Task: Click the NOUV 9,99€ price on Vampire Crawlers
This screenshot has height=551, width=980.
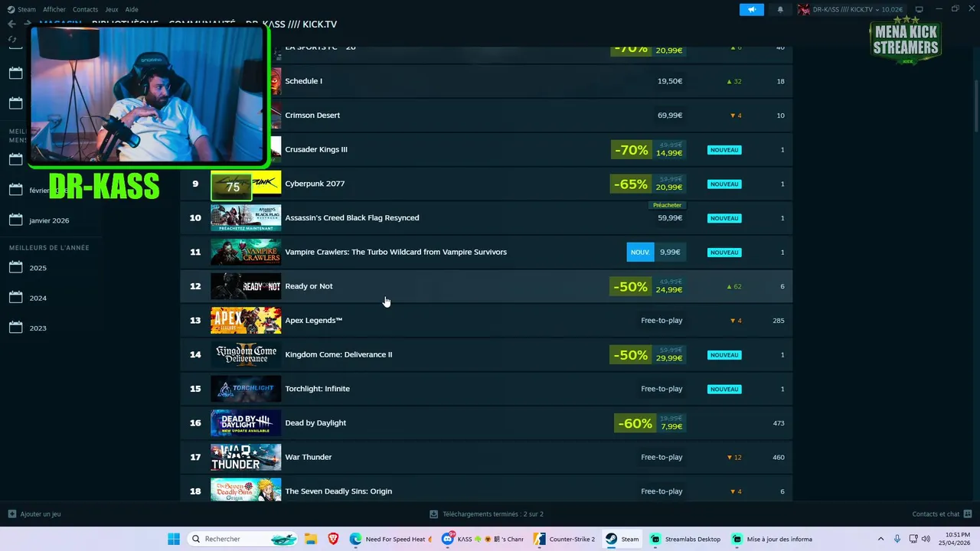Action: pos(655,252)
